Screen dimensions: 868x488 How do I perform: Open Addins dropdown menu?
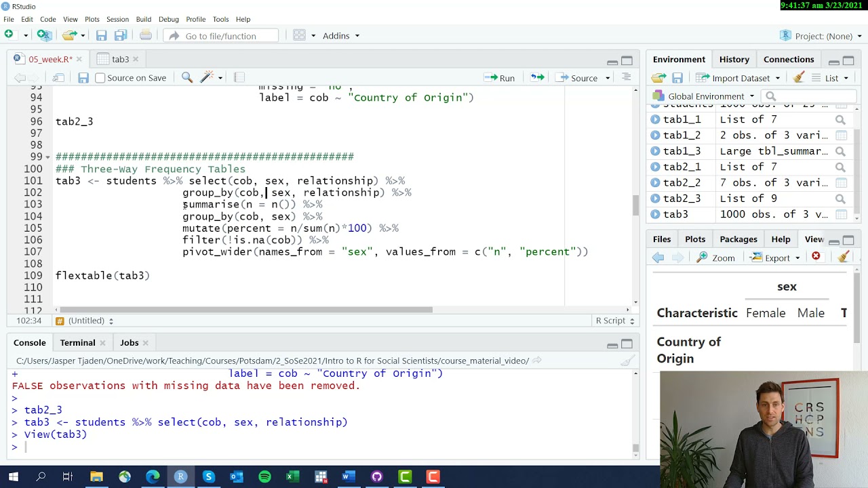341,35
